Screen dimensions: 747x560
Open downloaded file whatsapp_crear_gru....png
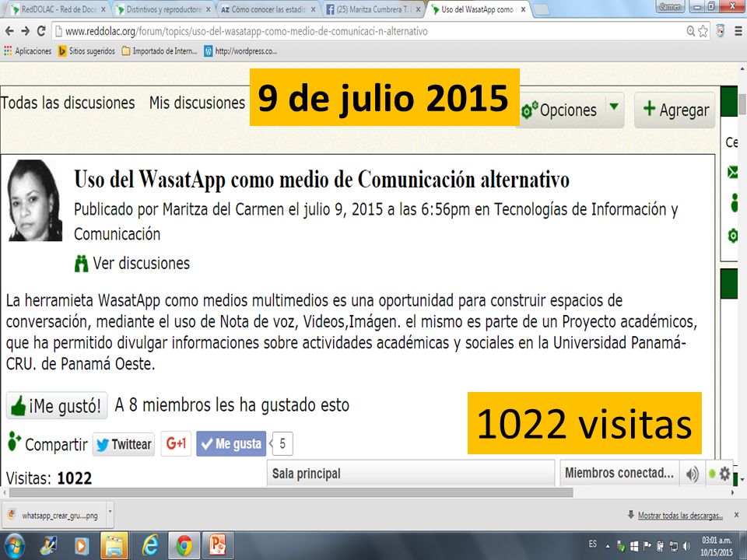[54, 515]
